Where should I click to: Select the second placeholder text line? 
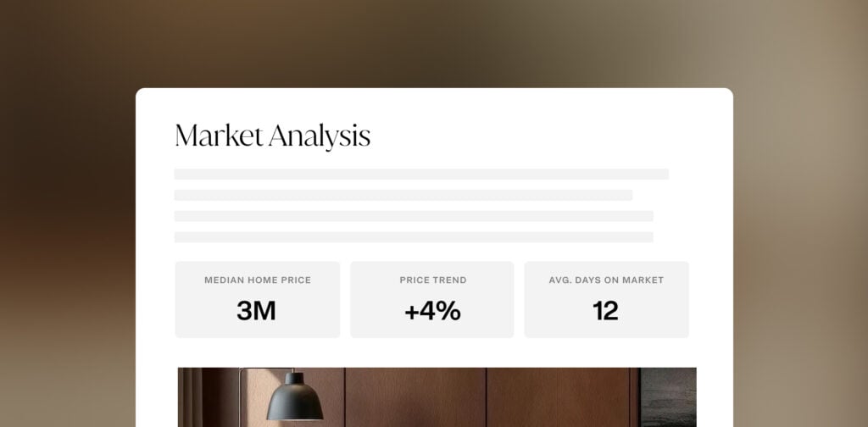403,196
